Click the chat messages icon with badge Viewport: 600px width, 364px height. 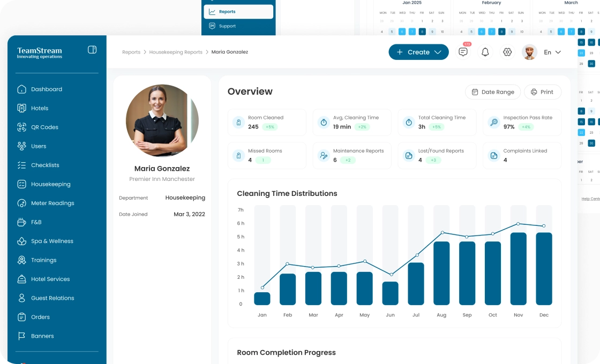pos(463,52)
